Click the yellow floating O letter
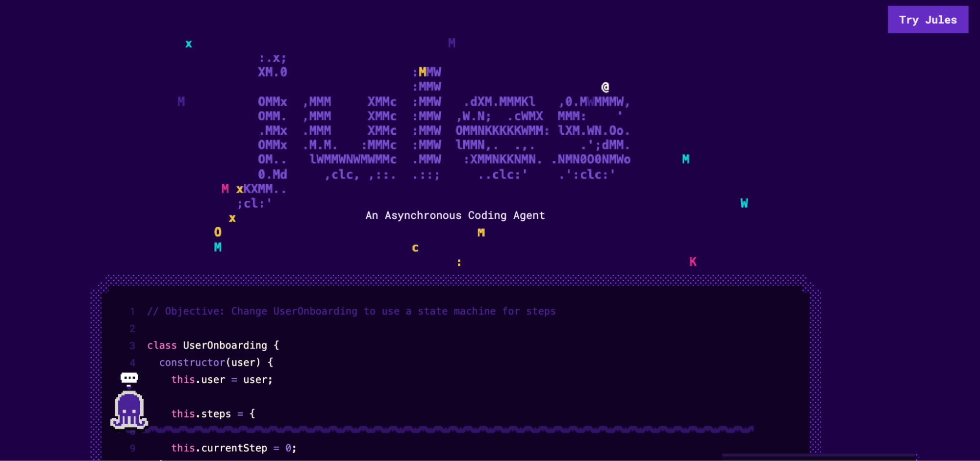The width and height of the screenshot is (980, 461). (x=218, y=232)
